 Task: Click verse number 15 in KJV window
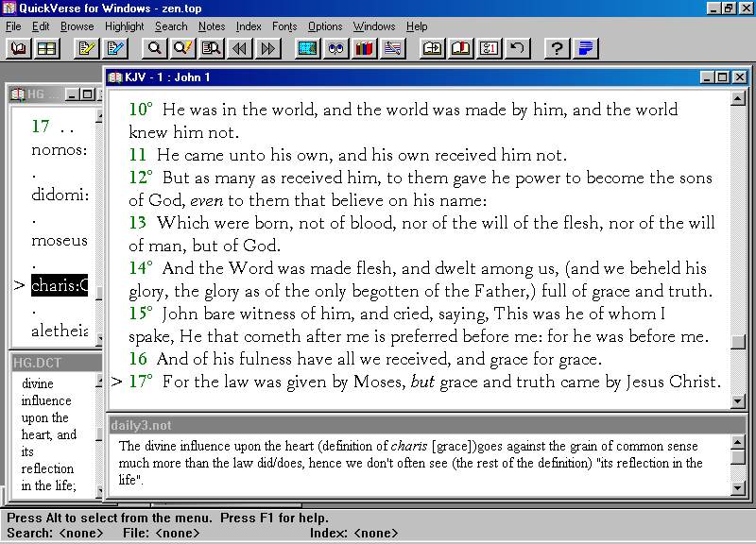coord(138,314)
